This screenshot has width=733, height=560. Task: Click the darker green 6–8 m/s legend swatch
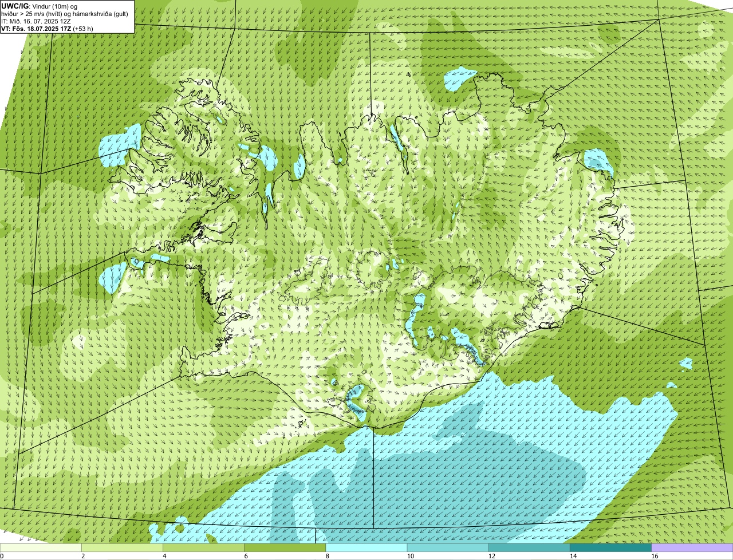click(x=285, y=547)
